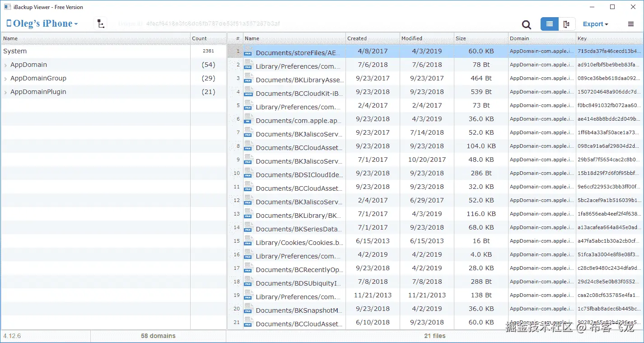Click the 58 domains status label

tap(158, 336)
